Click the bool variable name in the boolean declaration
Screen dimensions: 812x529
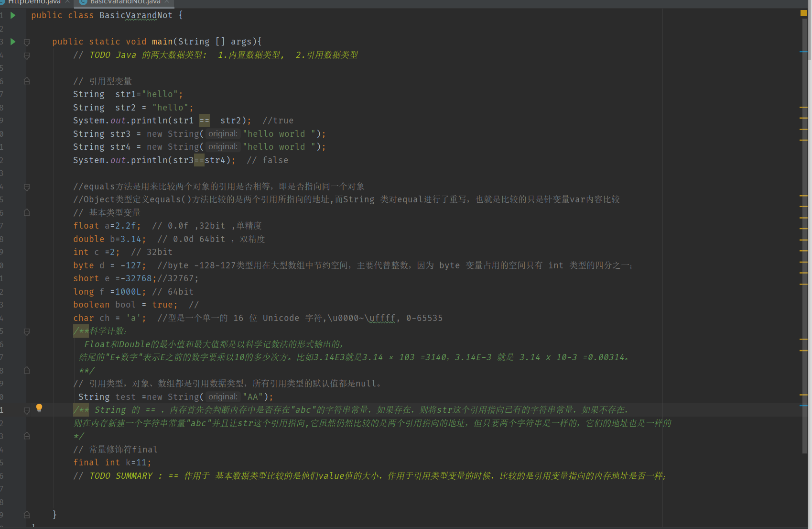[126, 305]
